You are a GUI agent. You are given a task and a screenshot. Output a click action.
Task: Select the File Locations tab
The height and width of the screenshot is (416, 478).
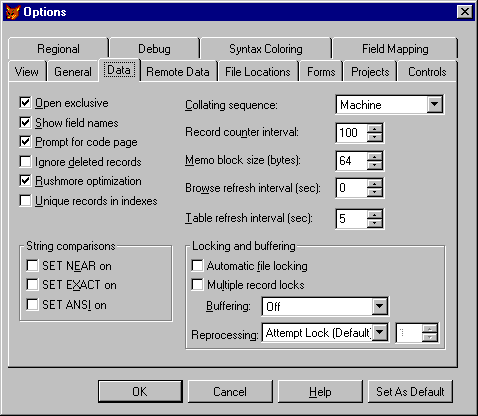coord(258,72)
